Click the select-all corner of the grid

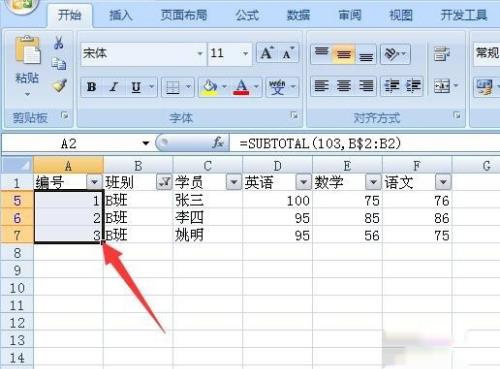click(x=17, y=165)
